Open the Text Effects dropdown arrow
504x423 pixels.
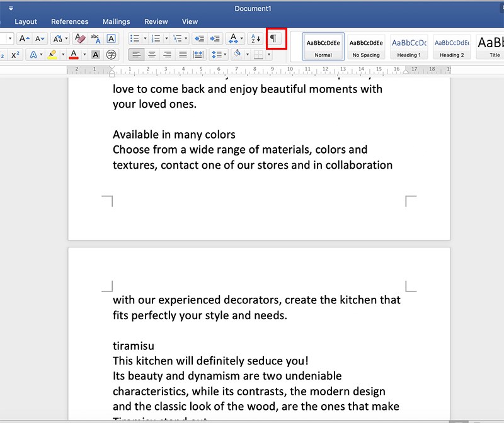tap(41, 55)
